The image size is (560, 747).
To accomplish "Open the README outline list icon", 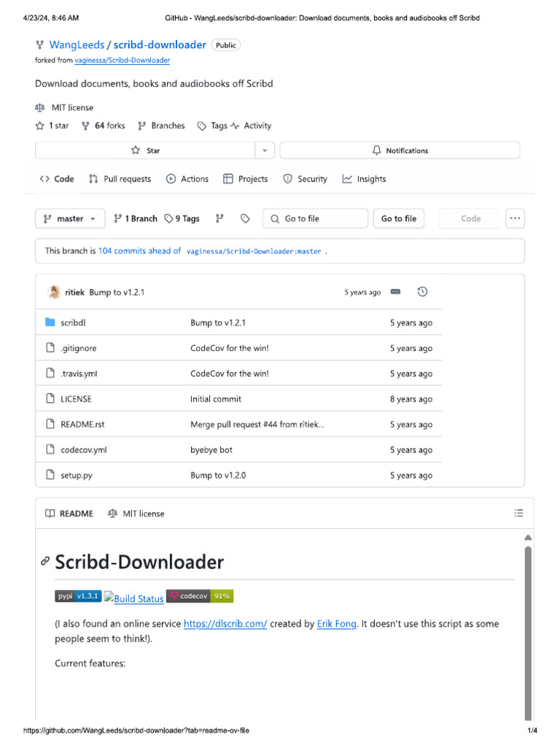I will tap(518, 513).
